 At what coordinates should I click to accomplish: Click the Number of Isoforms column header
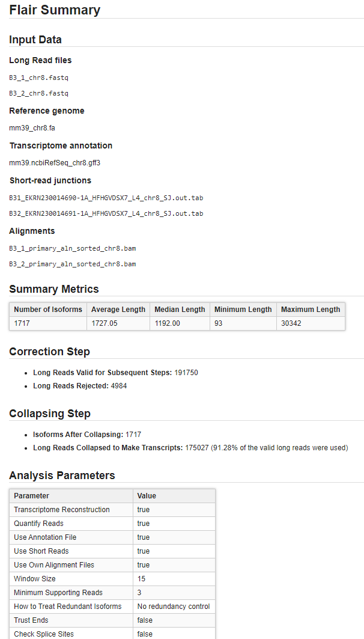pos(48,310)
